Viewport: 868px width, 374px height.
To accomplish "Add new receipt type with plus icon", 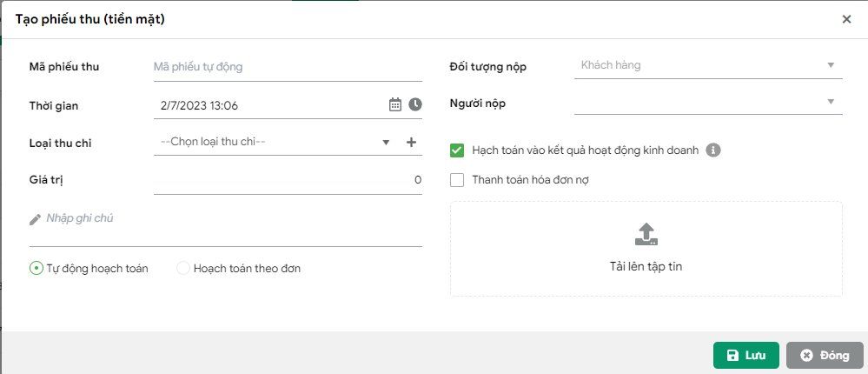I will [x=412, y=143].
